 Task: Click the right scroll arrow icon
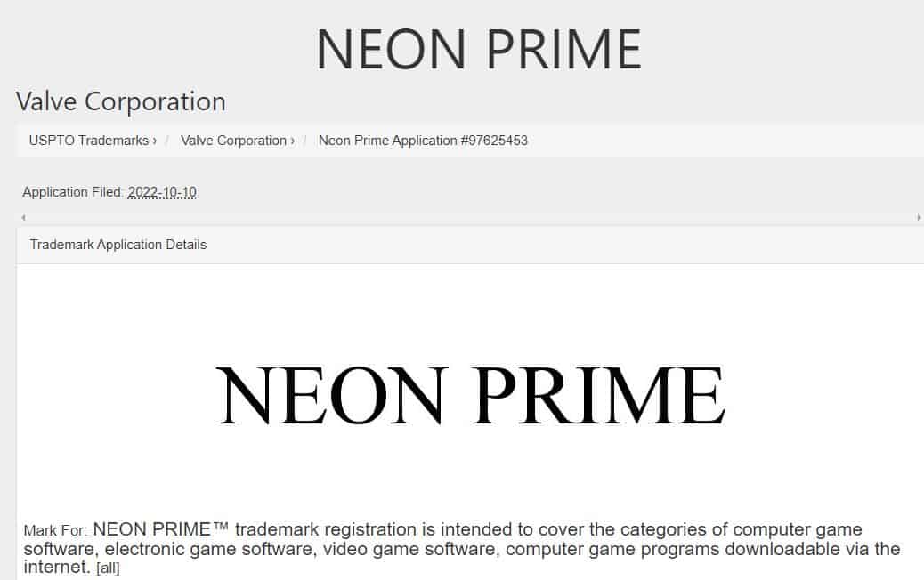coord(919,218)
